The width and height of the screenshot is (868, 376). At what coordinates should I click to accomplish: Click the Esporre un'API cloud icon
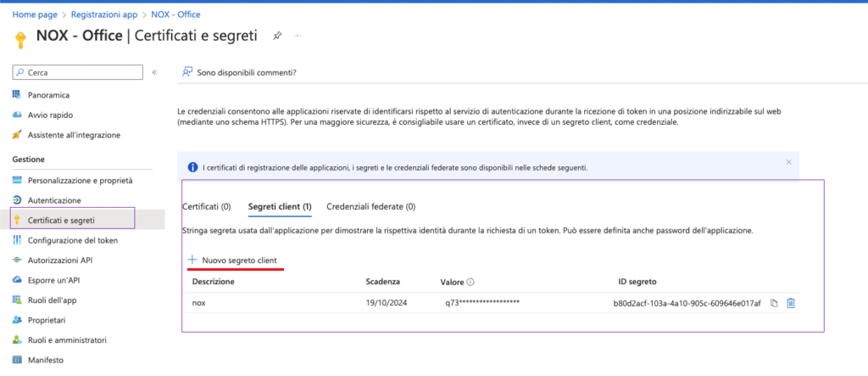17,280
